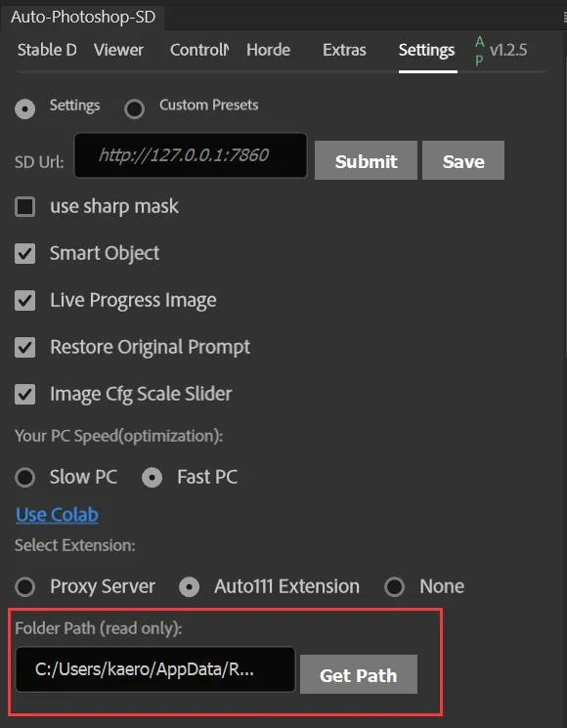Disable Live Progress Image
Image resolution: width=567 pixels, height=728 pixels.
(x=25, y=300)
